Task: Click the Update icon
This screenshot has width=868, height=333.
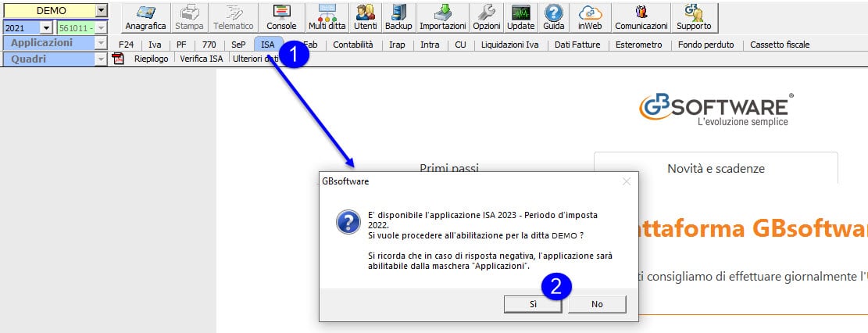Action: click(521, 17)
